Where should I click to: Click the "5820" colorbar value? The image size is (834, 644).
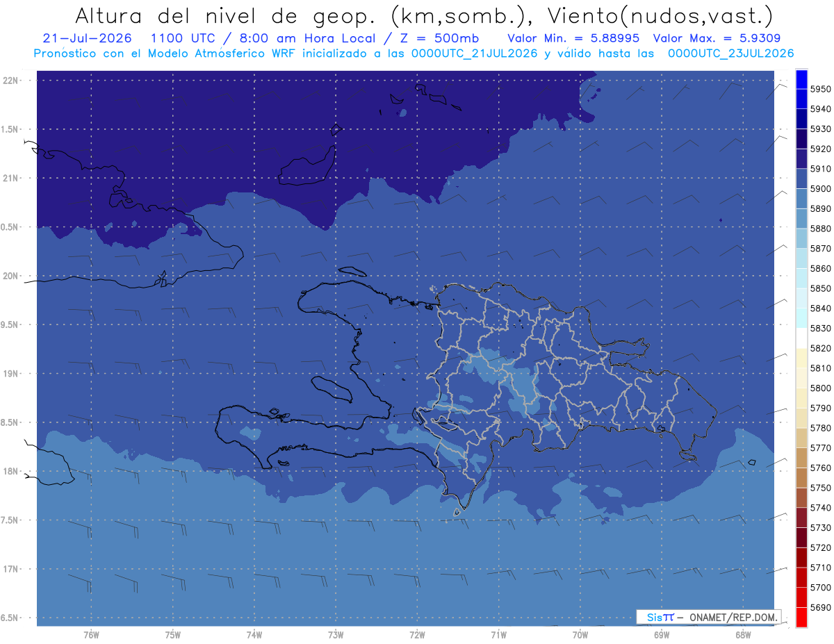pyautogui.click(x=820, y=348)
